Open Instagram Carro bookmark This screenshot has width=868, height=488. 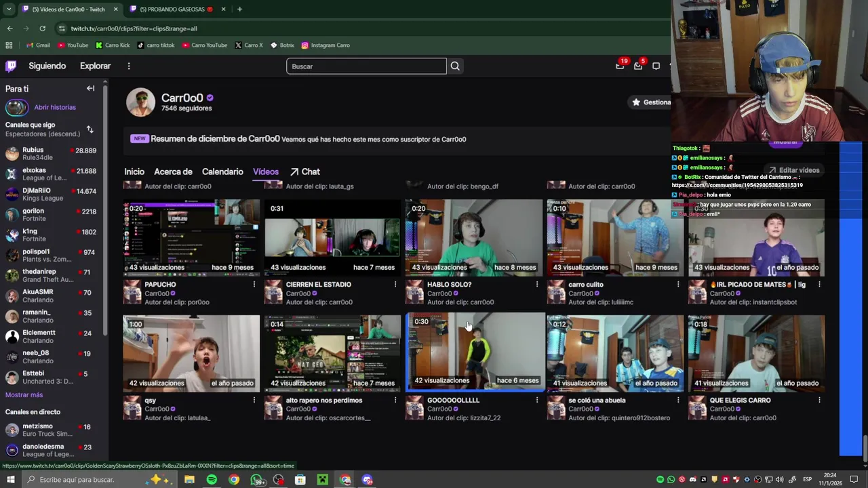325,45
